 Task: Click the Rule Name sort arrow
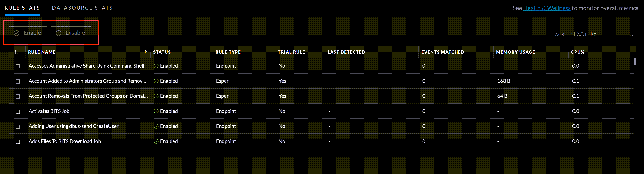click(x=145, y=52)
